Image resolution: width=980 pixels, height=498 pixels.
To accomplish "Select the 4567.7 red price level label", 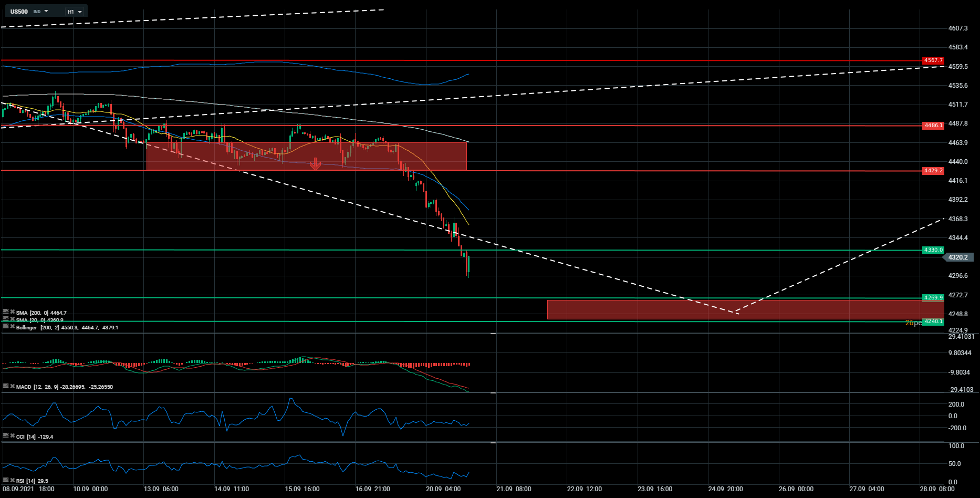I will [933, 60].
